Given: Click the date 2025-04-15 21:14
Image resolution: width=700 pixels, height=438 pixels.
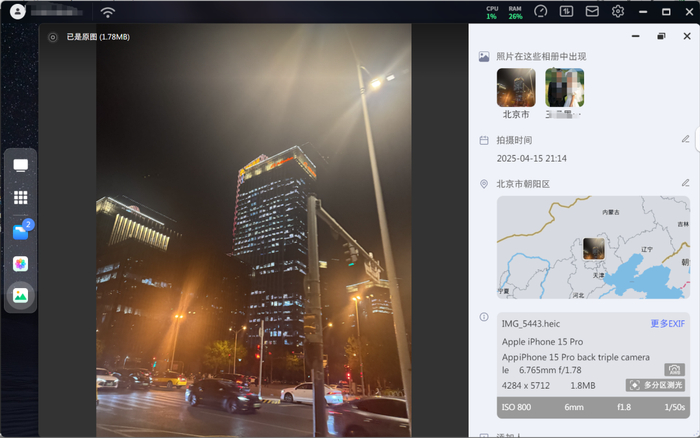Looking at the screenshot, I should pyautogui.click(x=532, y=159).
